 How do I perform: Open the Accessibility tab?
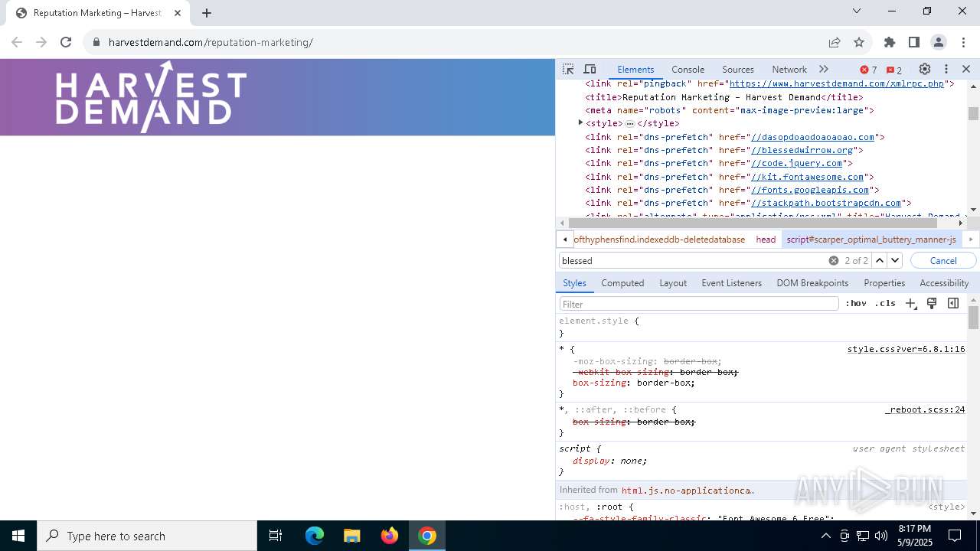(944, 282)
